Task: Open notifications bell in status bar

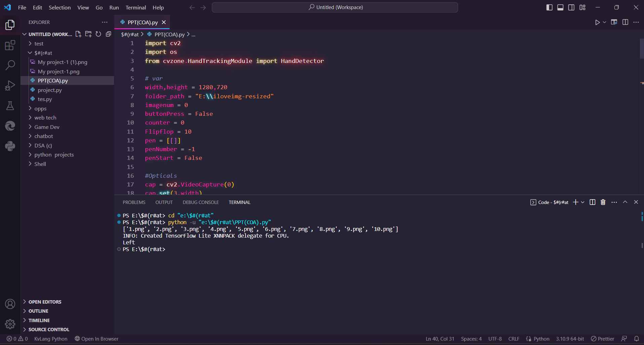Action: (636, 339)
